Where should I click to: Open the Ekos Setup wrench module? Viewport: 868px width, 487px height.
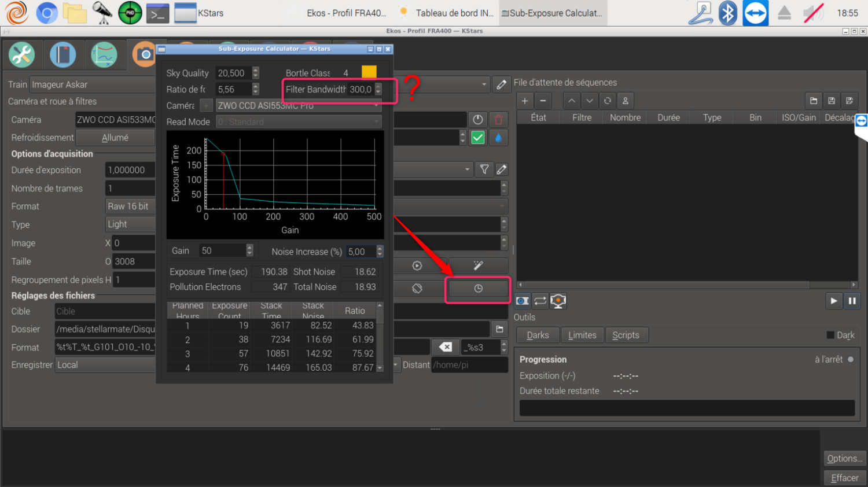coord(21,55)
